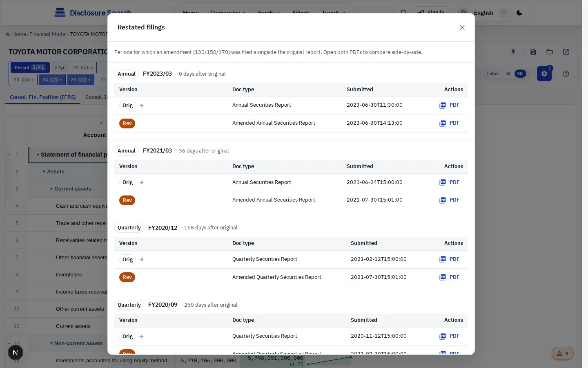Click the save icon in the toolbar

click(x=533, y=52)
